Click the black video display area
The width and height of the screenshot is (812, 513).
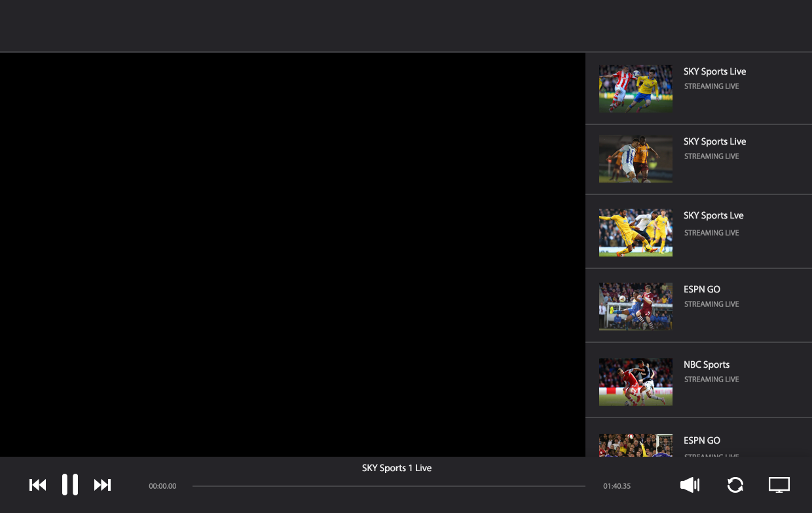(x=293, y=255)
